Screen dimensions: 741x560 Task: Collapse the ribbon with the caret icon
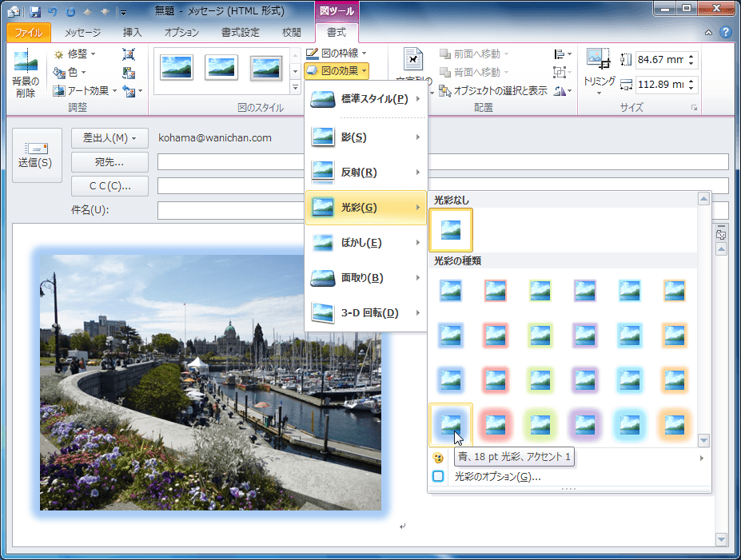pyautogui.click(x=708, y=33)
